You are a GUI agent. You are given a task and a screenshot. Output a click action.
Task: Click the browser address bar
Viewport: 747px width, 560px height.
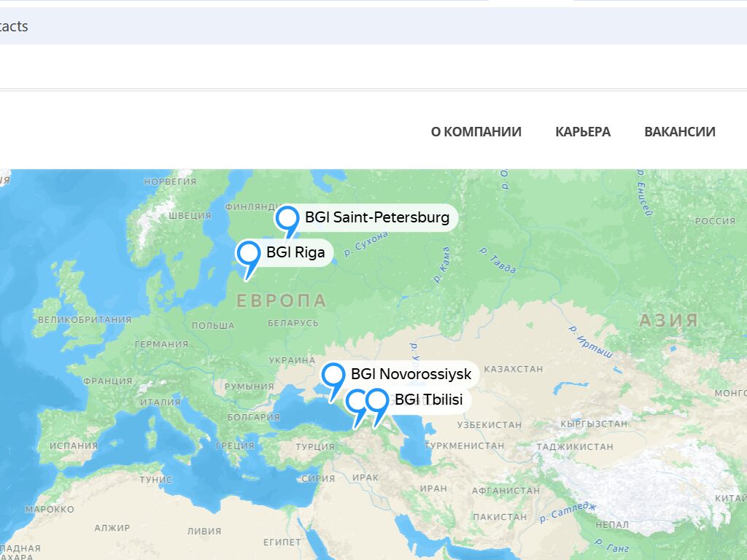[365, 26]
